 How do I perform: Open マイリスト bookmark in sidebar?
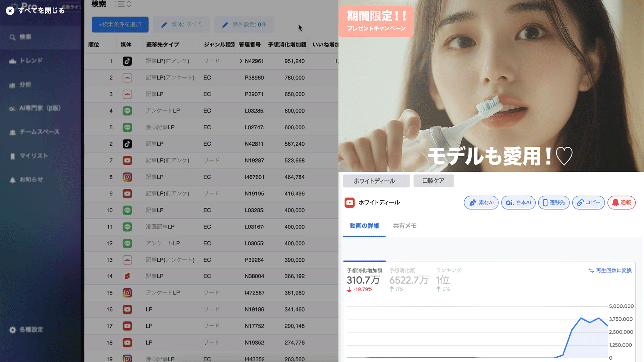(x=13, y=156)
